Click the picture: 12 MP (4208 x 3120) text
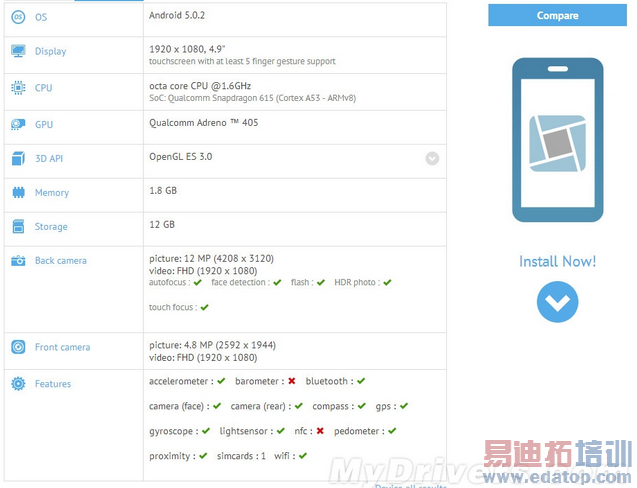Image resolution: width=637 pixels, height=488 pixels. tap(211, 258)
